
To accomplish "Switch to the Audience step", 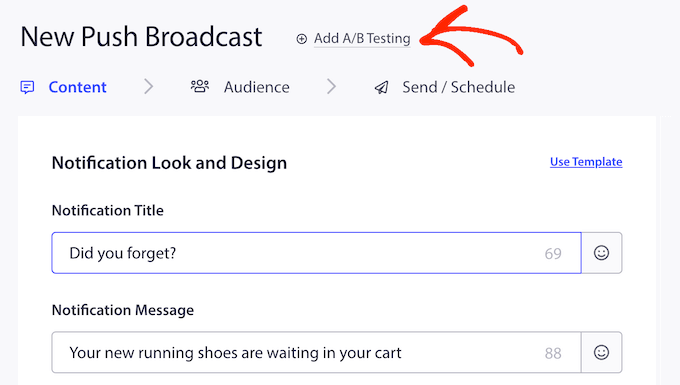I will point(256,87).
